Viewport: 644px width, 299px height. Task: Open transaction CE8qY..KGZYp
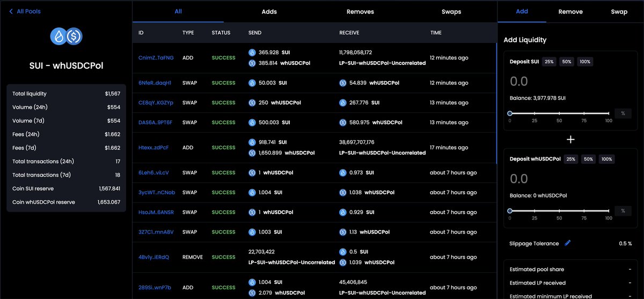coord(156,103)
